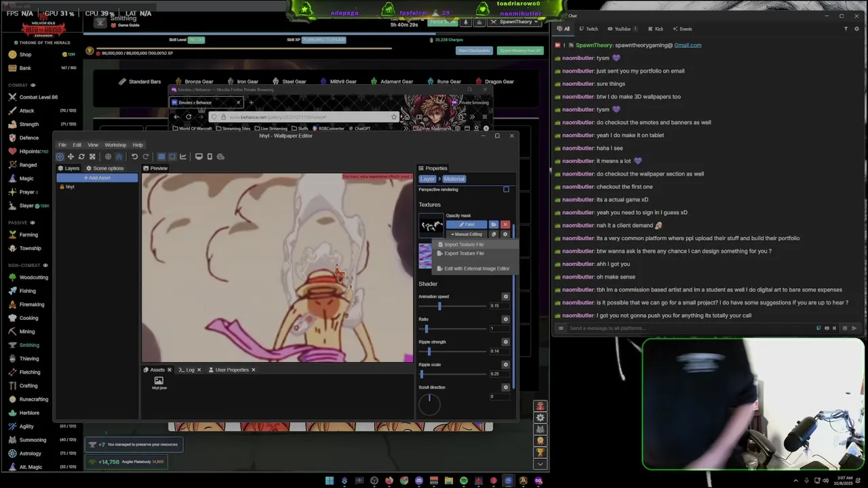
Task: Click the redo arrow in Wallpaper Editor
Action: click(145, 157)
